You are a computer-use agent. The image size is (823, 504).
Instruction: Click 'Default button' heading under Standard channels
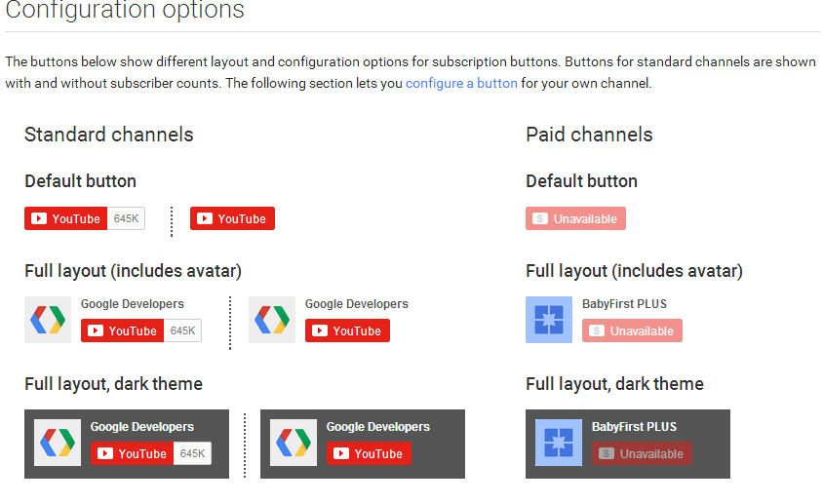point(80,181)
